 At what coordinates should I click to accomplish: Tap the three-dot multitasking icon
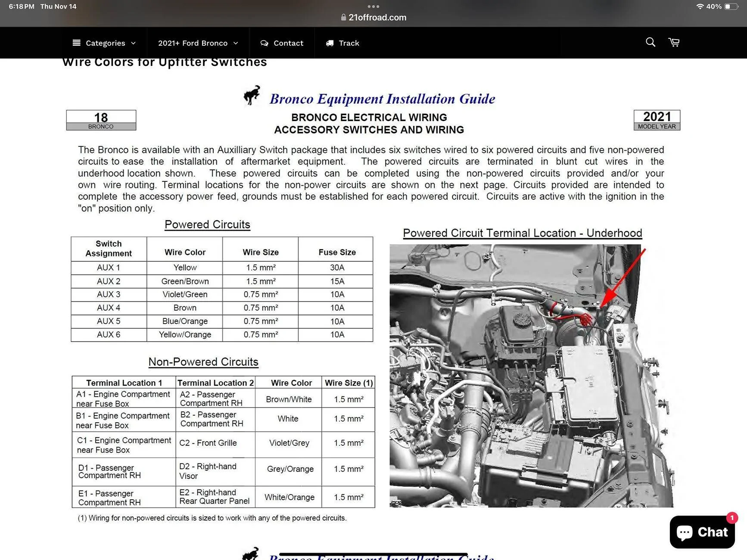click(373, 6)
